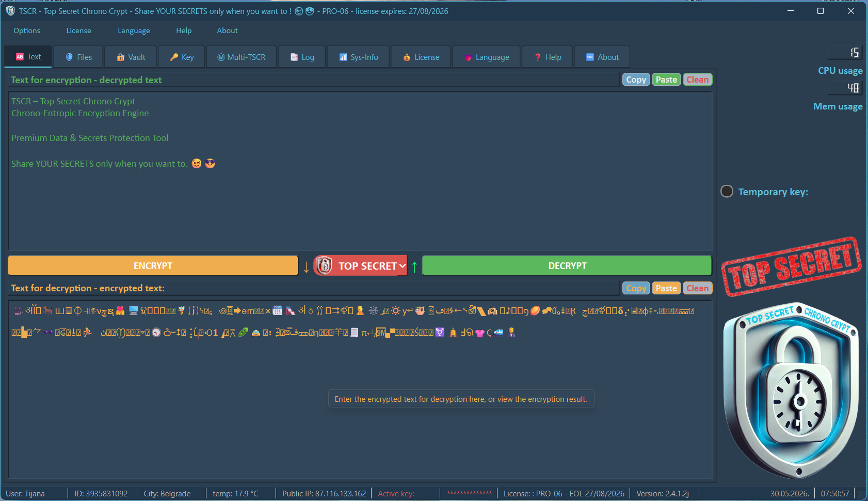The image size is (868, 501).
Task: Copy the encrypted text with lower Copy button
Action: [x=636, y=288]
